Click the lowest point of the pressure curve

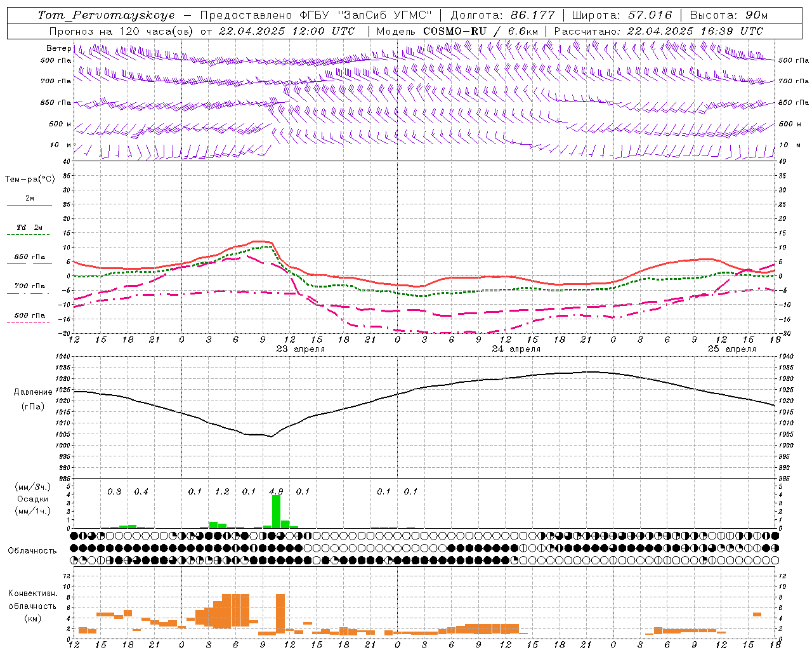tap(272, 437)
